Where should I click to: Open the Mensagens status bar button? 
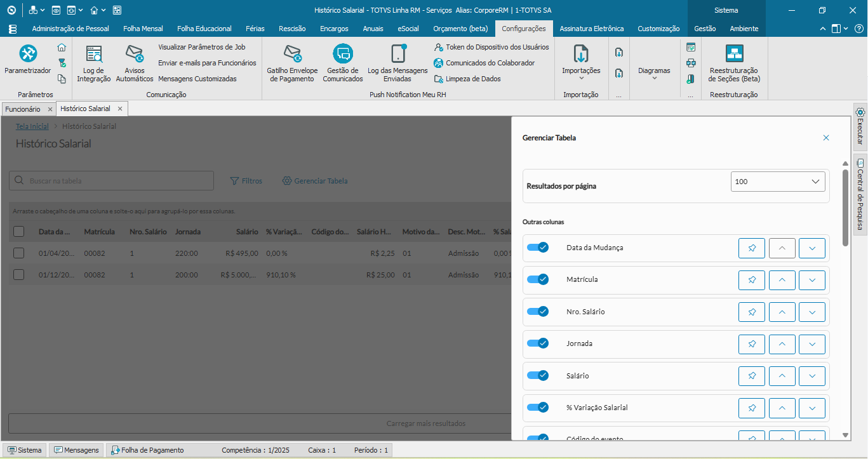[76, 450]
